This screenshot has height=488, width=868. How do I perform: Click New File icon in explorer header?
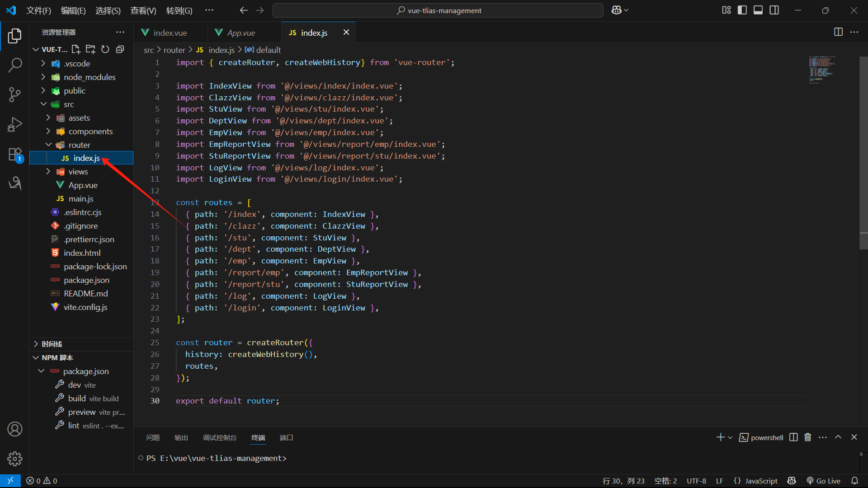pos(76,49)
